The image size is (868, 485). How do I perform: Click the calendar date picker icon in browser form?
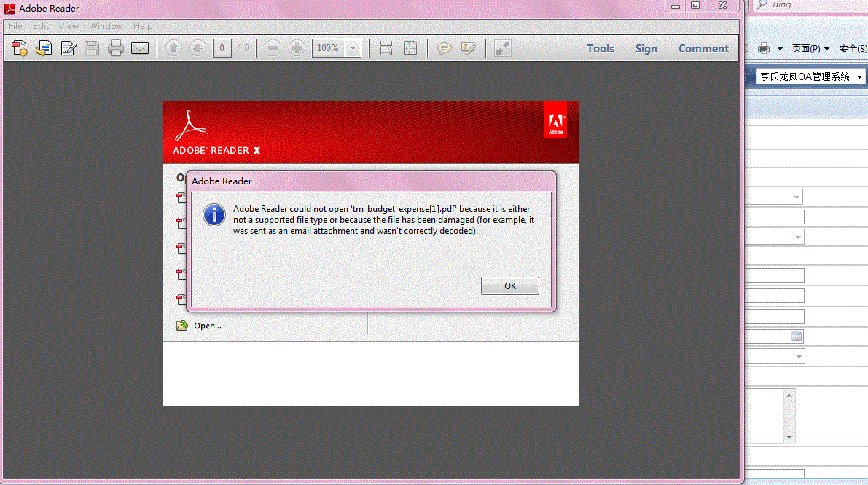point(797,336)
